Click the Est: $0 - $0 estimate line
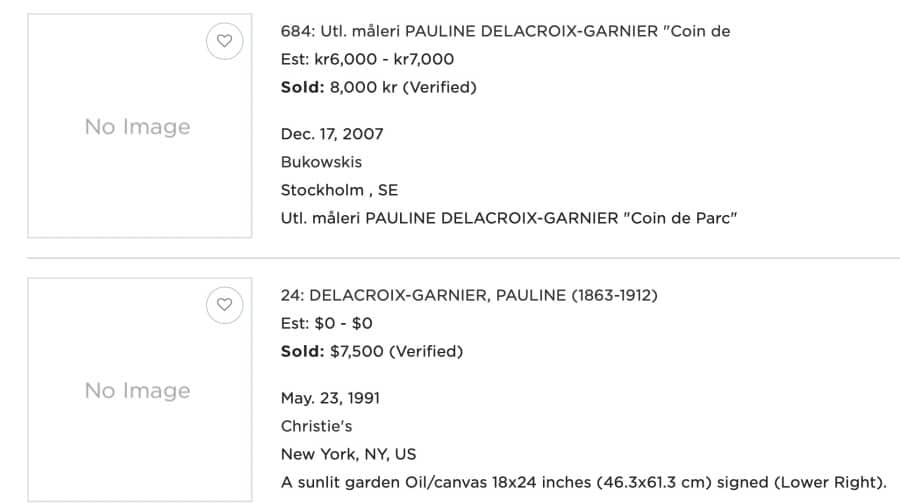900x503 pixels. (327, 323)
